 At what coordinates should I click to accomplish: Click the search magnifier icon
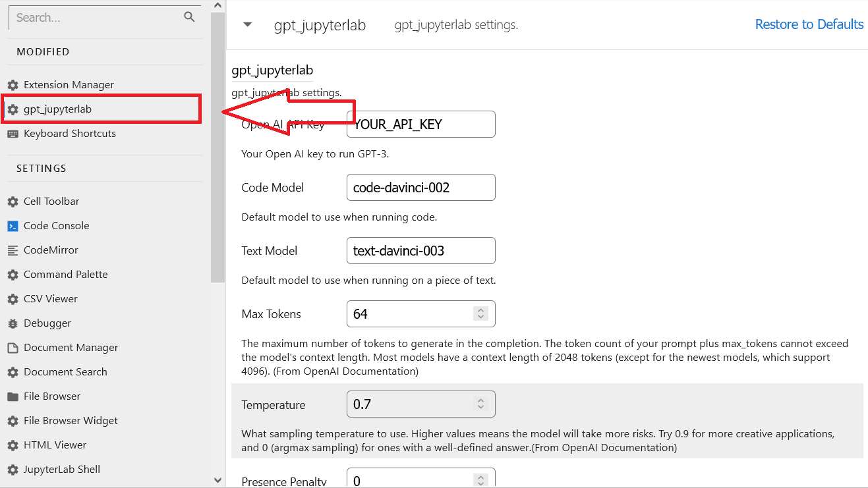189,17
